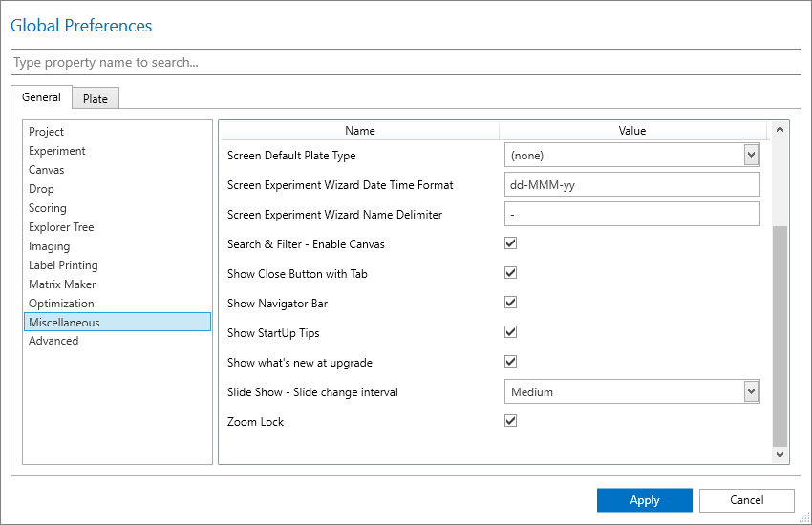Toggle the Zoom Lock checkbox

click(510, 421)
